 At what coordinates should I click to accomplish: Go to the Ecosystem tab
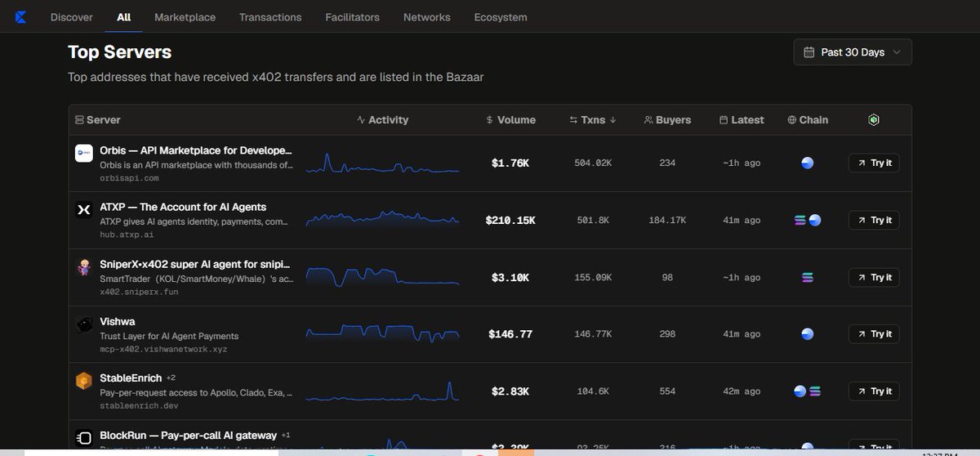click(x=501, y=17)
